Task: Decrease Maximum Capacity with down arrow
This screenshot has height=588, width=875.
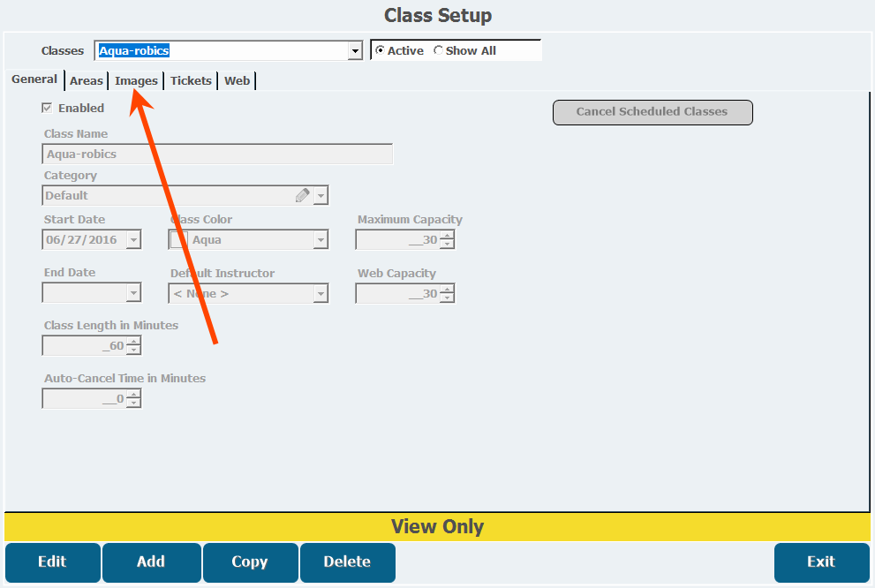Action: point(447,244)
